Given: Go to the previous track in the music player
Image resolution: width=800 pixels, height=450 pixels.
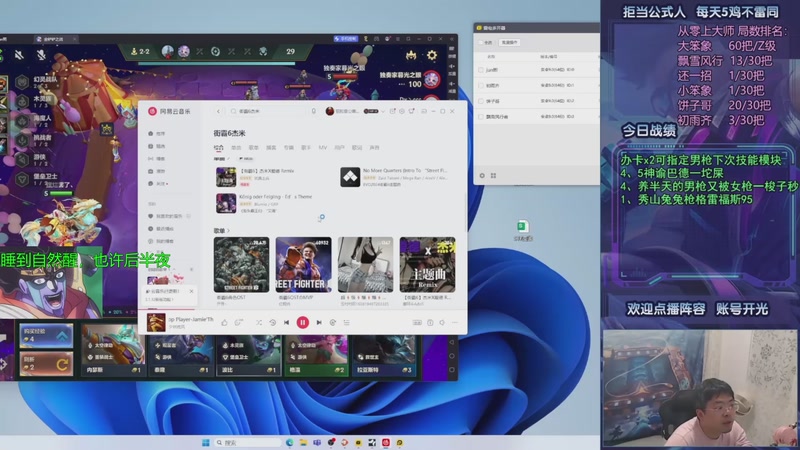Looking at the screenshot, I should tap(287, 322).
